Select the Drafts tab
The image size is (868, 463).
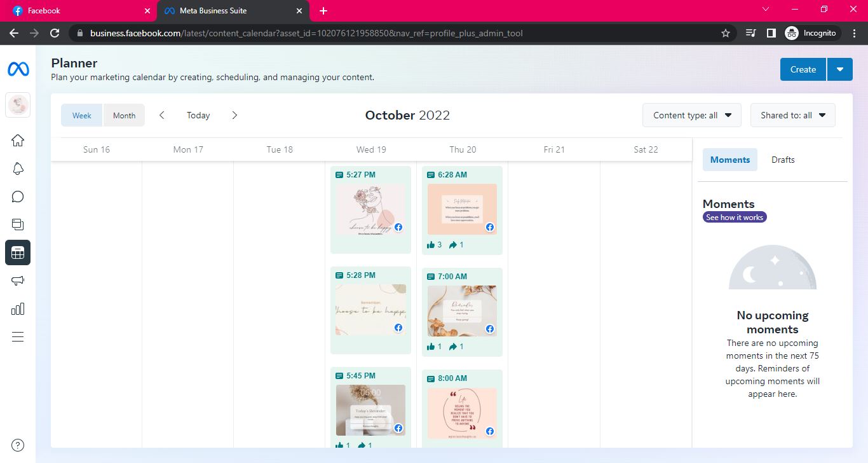[783, 160]
